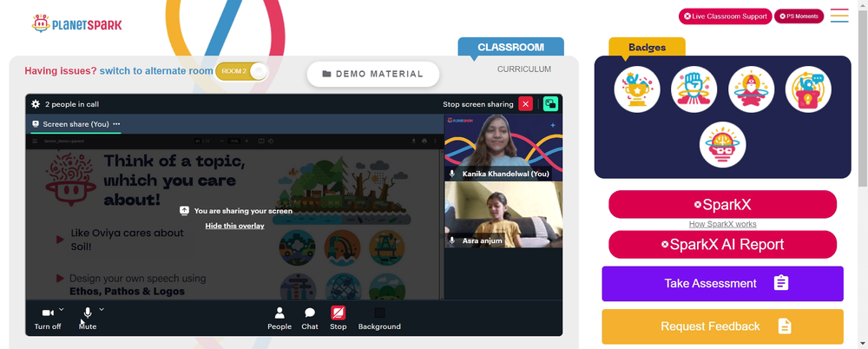Open the People panel
This screenshot has width=868, height=349.
[x=279, y=319]
